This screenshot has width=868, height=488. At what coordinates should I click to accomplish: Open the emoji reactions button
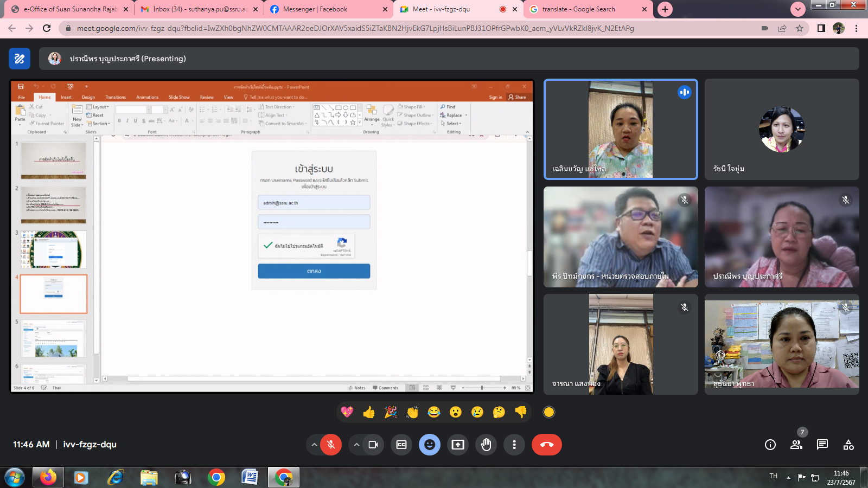pos(430,445)
